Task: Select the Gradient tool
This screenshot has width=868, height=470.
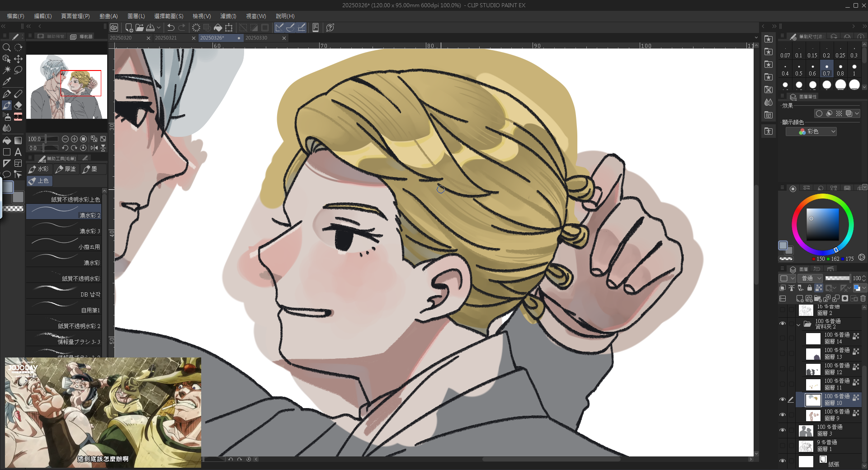Action: 18,141
